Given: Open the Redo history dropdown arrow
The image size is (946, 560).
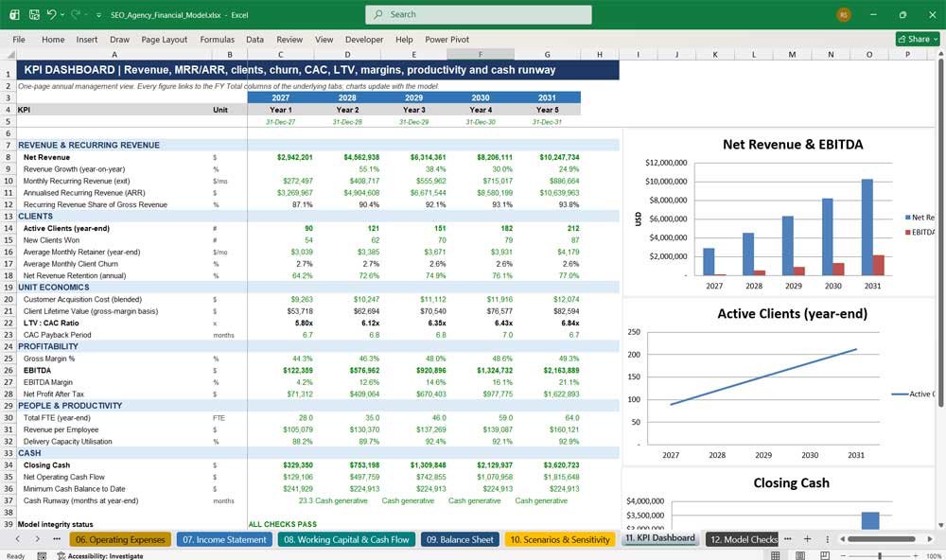Looking at the screenshot, I should 86,14.
